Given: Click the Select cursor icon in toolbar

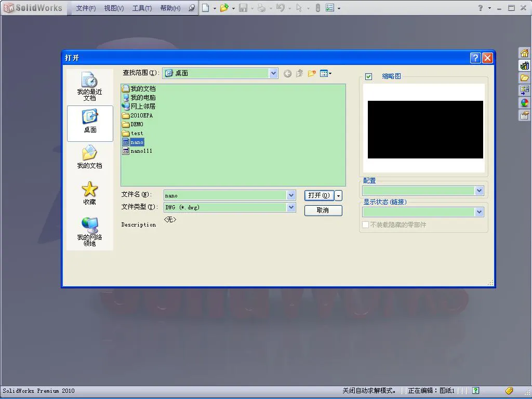Looking at the screenshot, I should (x=299, y=7).
